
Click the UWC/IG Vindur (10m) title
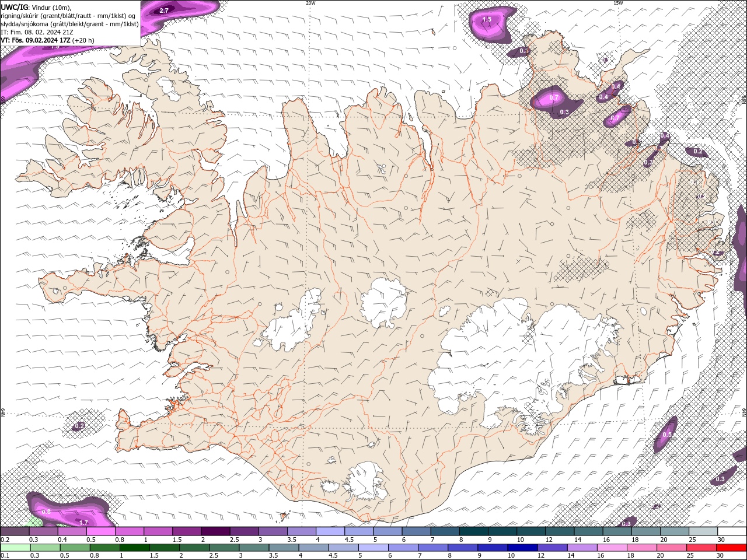[36, 6]
